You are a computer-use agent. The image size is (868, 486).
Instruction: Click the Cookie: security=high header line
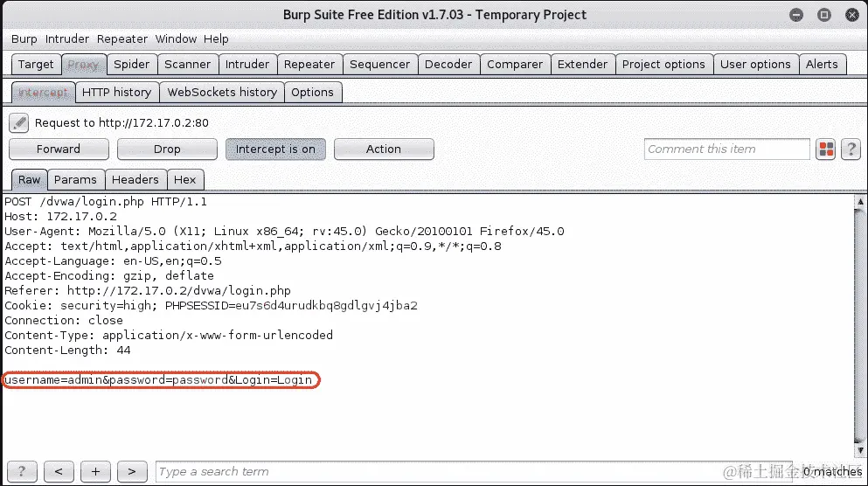tap(211, 306)
